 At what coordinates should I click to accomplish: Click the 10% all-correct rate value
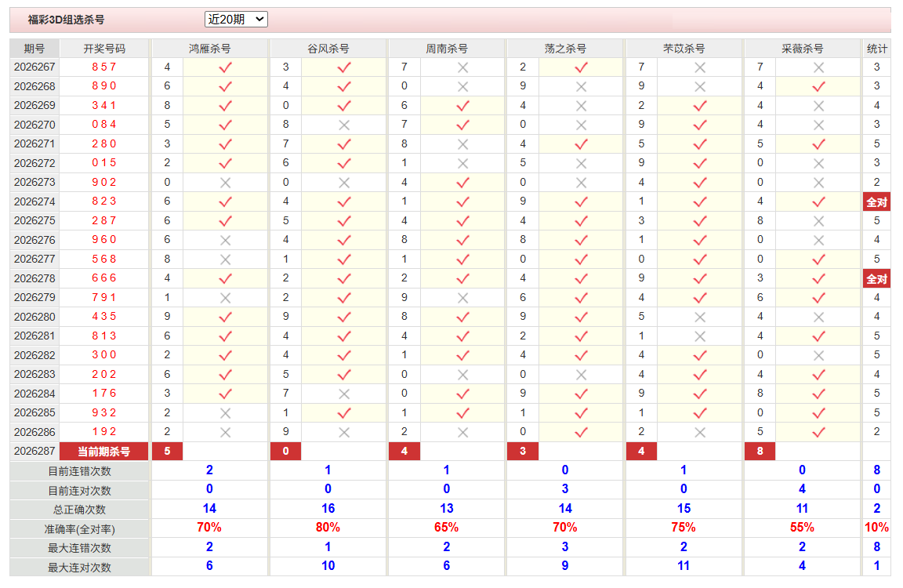click(x=876, y=528)
